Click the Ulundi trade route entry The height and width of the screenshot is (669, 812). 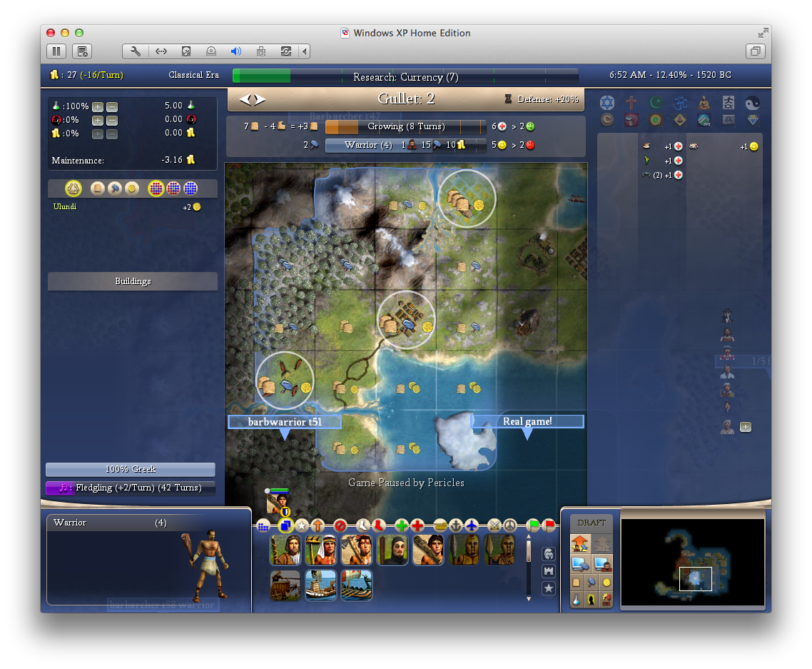[127, 207]
